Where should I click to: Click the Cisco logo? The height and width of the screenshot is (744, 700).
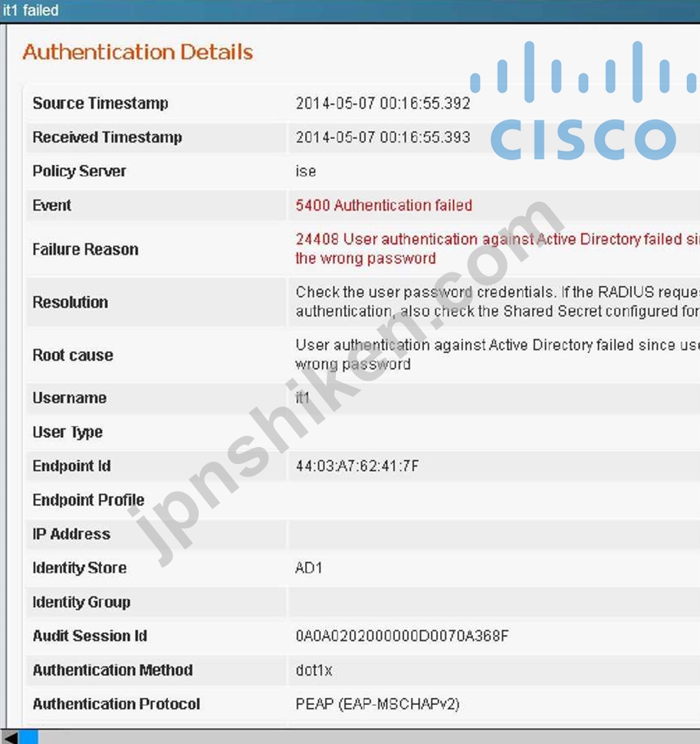pos(584,100)
